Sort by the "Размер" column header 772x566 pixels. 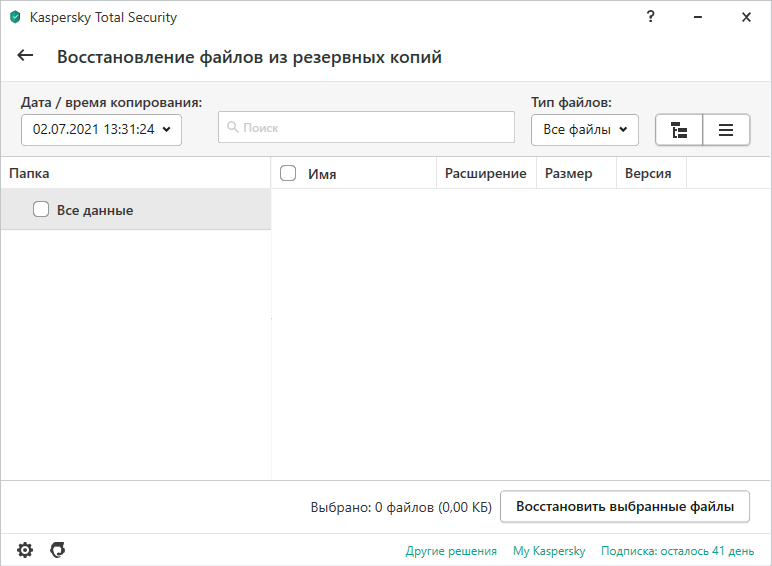(x=568, y=173)
